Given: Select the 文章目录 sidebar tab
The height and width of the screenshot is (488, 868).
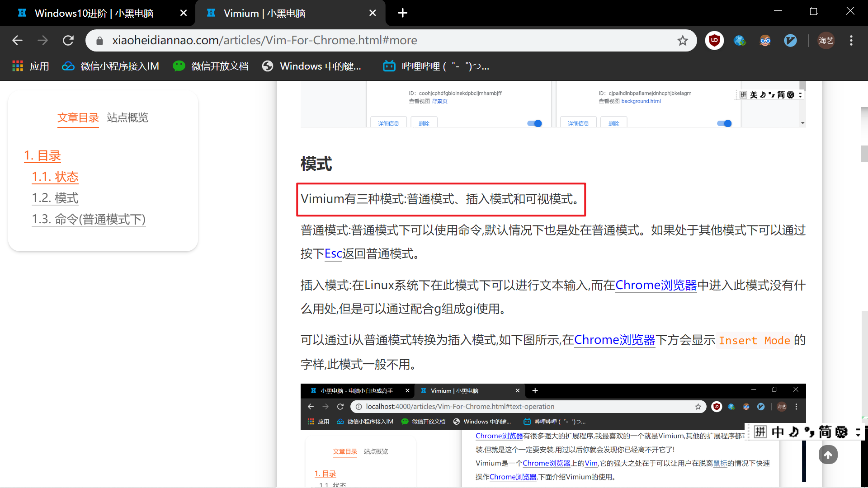Looking at the screenshot, I should (78, 118).
